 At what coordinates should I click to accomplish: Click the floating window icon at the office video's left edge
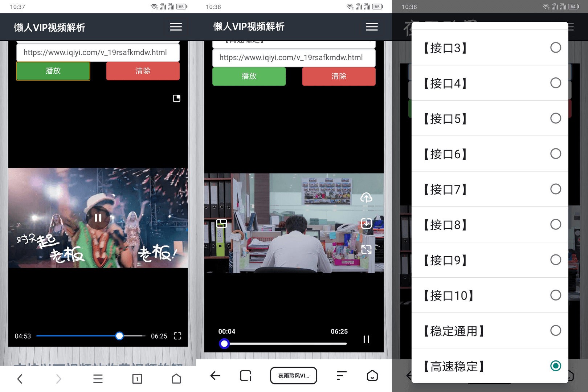point(221,223)
